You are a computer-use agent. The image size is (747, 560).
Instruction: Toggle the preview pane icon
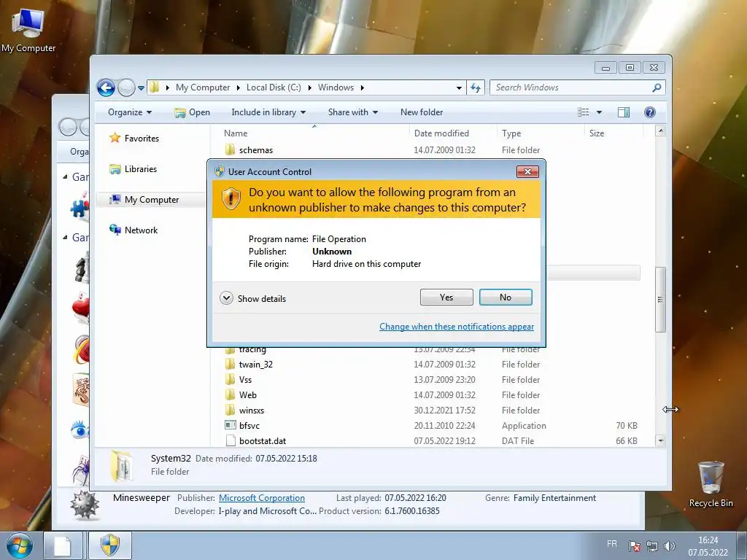click(x=623, y=112)
